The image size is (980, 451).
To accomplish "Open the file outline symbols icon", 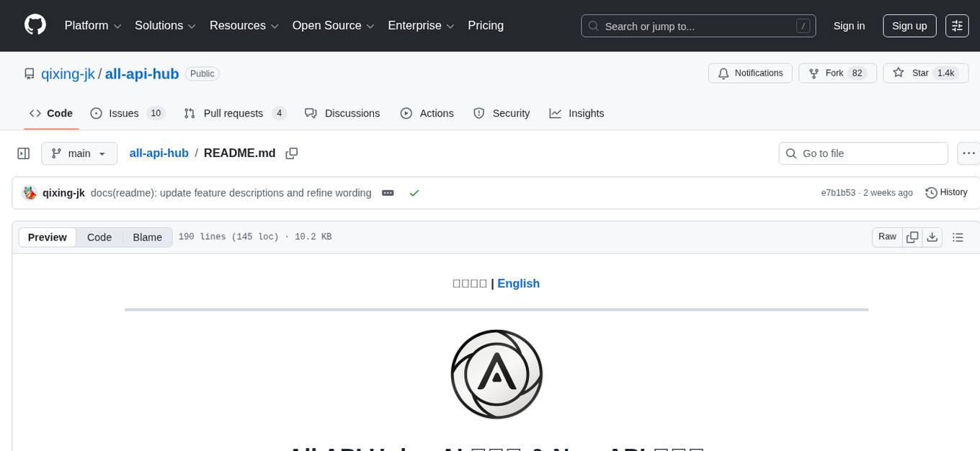I will [958, 236].
